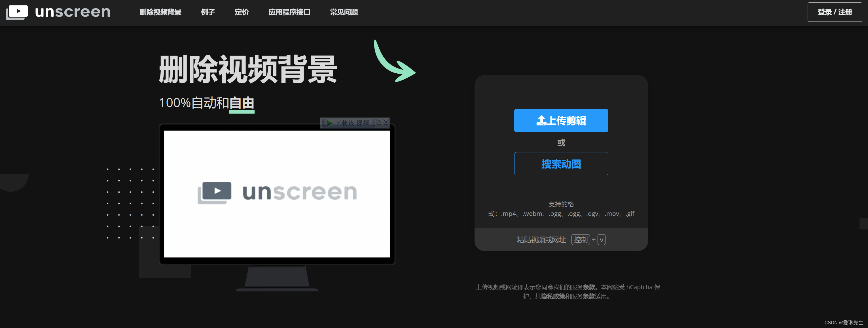Image resolution: width=868 pixels, height=328 pixels.
Task: Click the question mark help icon on overlay
Action: pos(379,122)
